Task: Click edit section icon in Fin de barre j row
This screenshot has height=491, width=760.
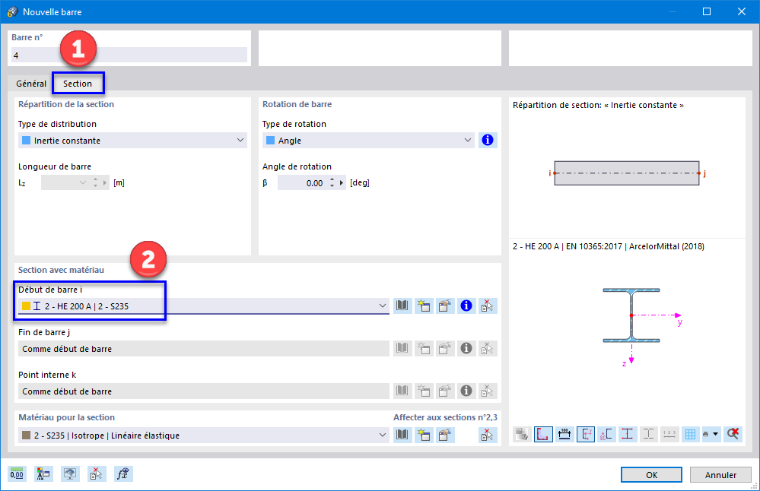Action: [x=445, y=348]
